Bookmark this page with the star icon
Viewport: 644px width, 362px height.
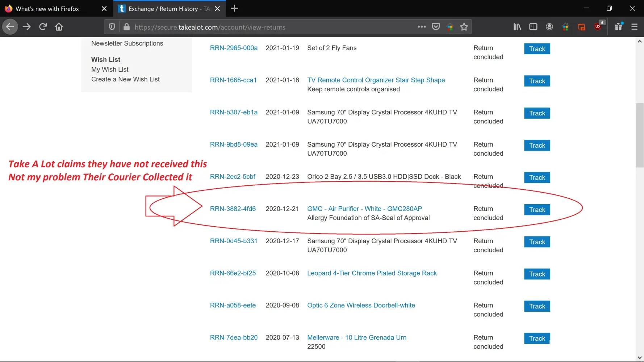pyautogui.click(x=464, y=27)
